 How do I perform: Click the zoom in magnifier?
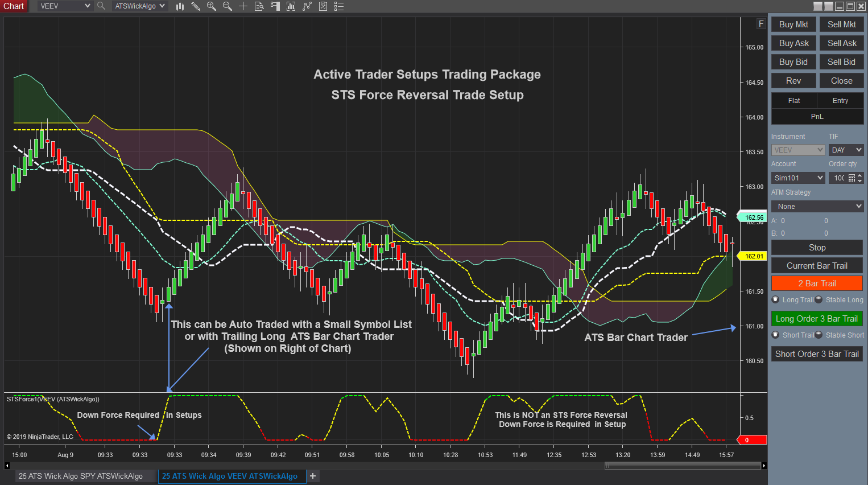[212, 6]
